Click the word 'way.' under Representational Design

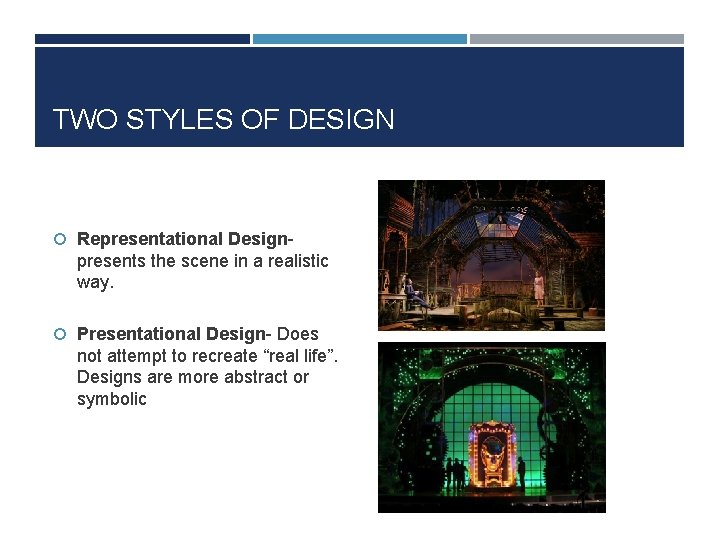(x=95, y=282)
